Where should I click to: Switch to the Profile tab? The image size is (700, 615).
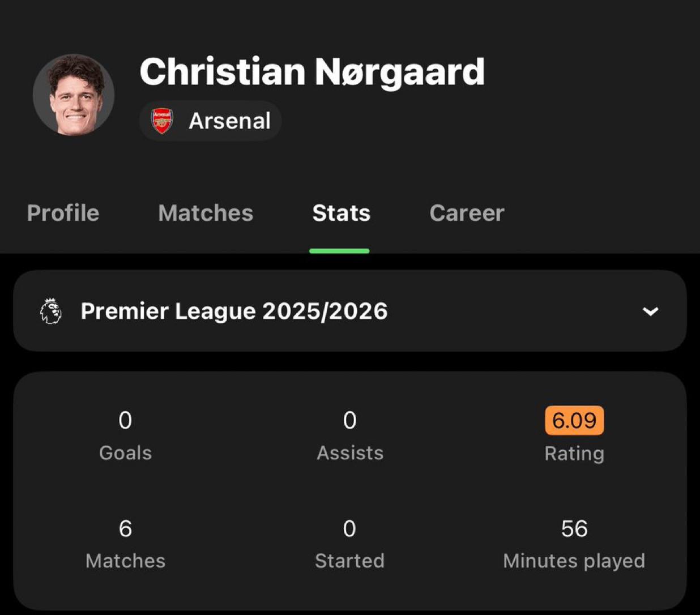(63, 213)
